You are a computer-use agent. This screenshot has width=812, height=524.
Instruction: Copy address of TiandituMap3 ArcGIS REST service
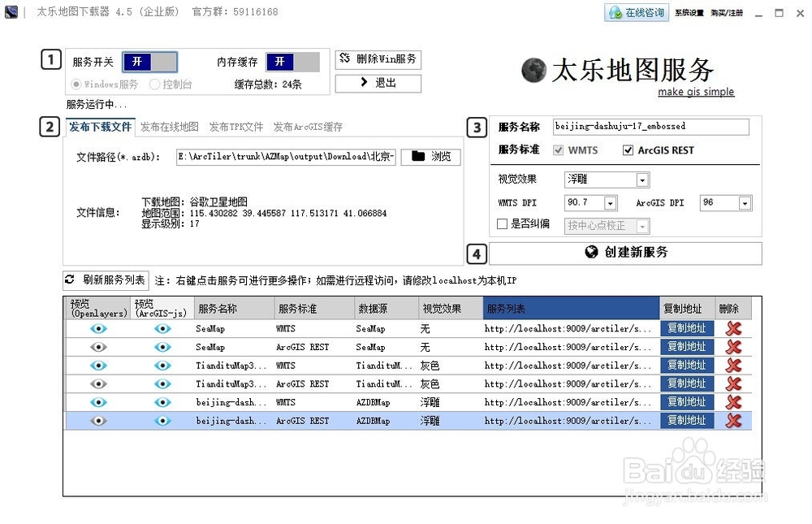click(x=687, y=384)
